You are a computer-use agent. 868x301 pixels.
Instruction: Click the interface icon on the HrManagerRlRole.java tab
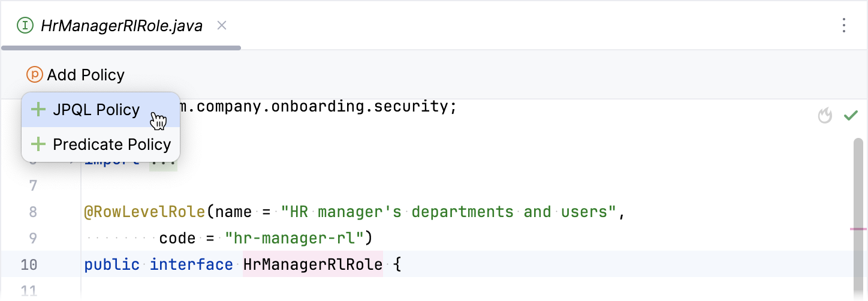click(x=25, y=25)
